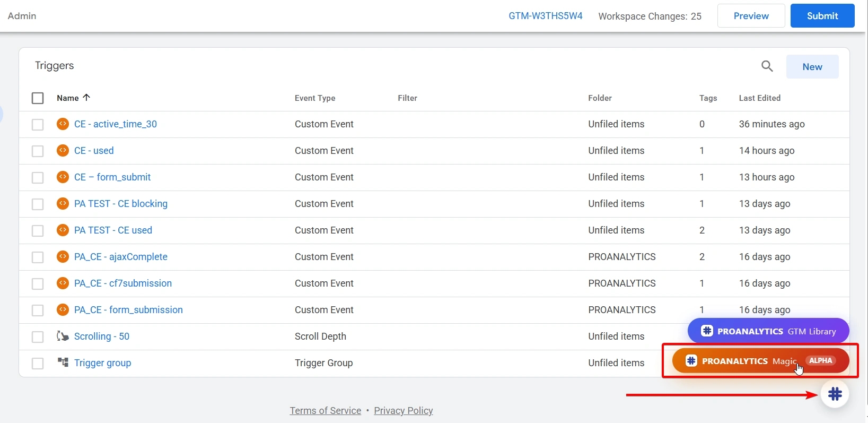Click the icon next to PA_CE - cf7submission
This screenshot has width=868, height=423.
(63, 283)
